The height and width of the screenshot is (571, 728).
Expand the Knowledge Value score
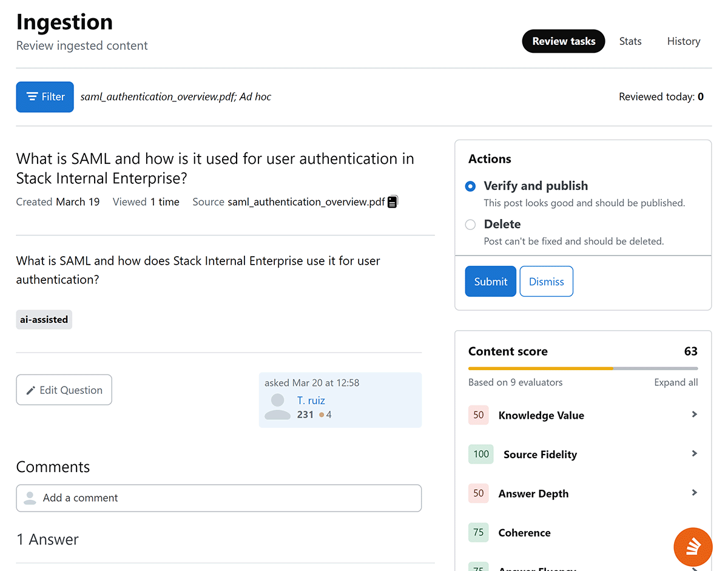(694, 414)
